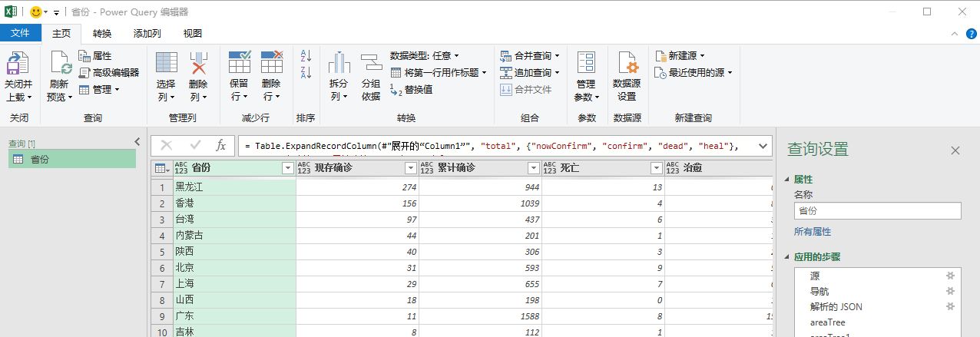Cancel formula edit with the X icon

click(167, 145)
